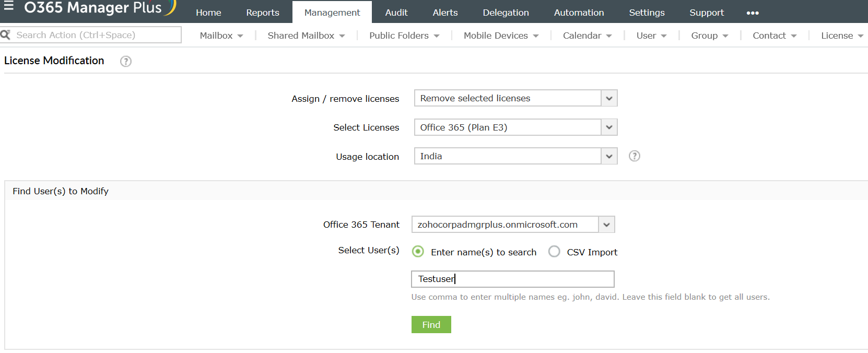The width and height of the screenshot is (868, 353).
Task: Open the Mailbox submenu
Action: [221, 36]
